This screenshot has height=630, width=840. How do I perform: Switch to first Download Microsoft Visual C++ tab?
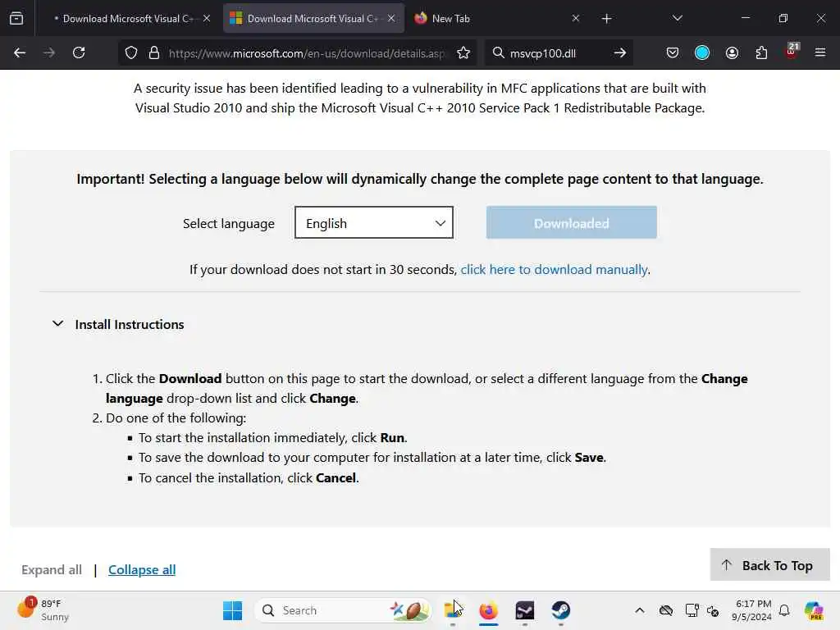(x=127, y=19)
